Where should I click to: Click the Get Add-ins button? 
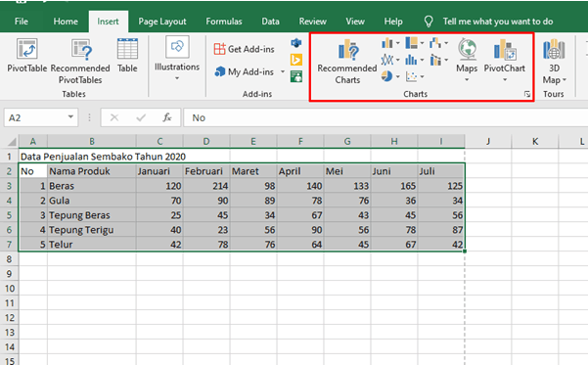click(x=245, y=49)
